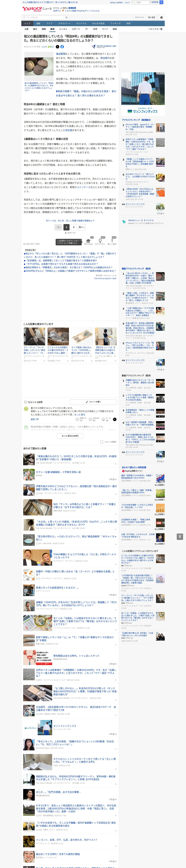Click the コメントを書く button
Image resolution: width=186 pixels, height=868 pixels.
93,402
